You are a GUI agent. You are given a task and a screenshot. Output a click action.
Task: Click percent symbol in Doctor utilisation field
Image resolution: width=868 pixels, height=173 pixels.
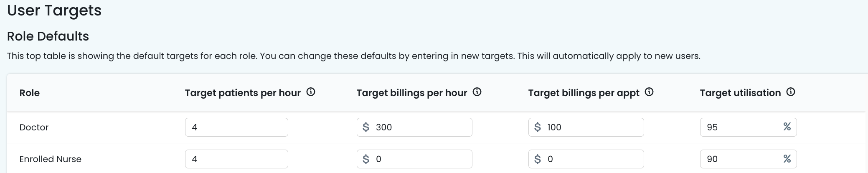787,127
